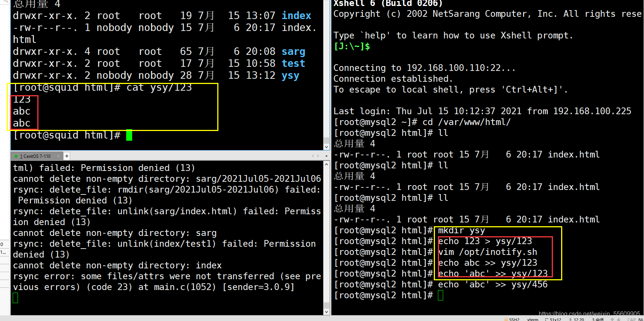Viewport: 644px width, 321px height.
Task: Switch to the '1 CentOS 7-110' session tab
Action: click(36, 156)
